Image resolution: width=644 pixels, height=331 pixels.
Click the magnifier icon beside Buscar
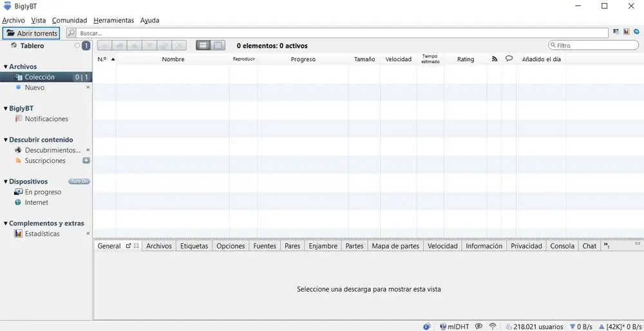point(71,33)
